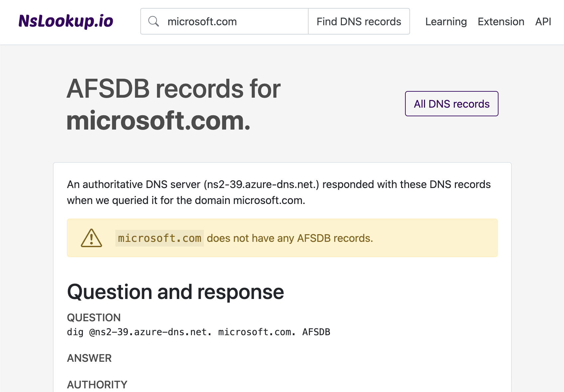Select the Extension navigation item
Screen dimensions: 564x392
click(501, 21)
